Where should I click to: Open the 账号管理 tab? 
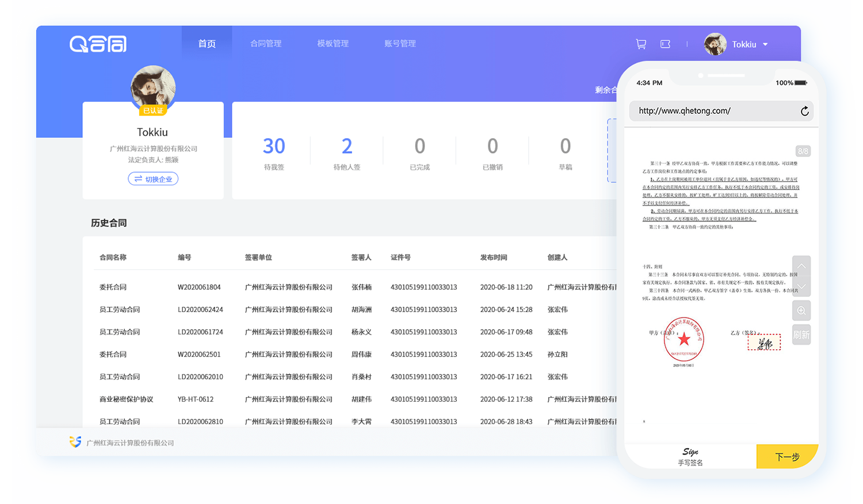pyautogui.click(x=400, y=44)
